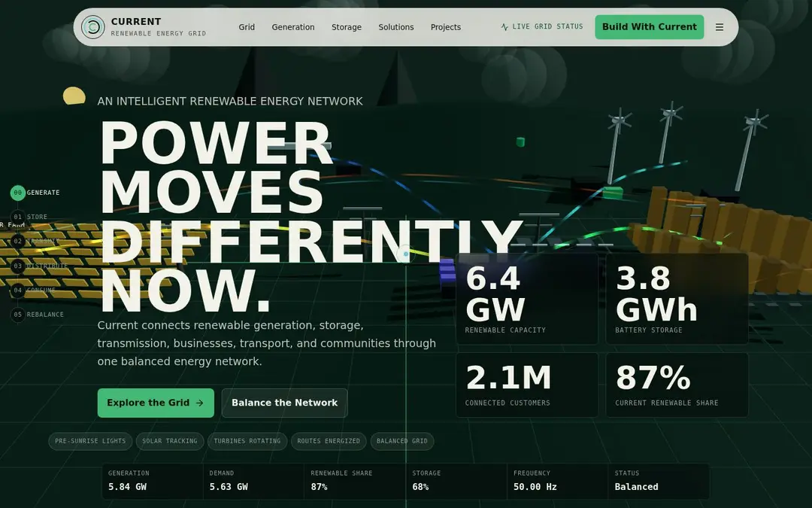Click the Turbines Rotating chip

247,441
